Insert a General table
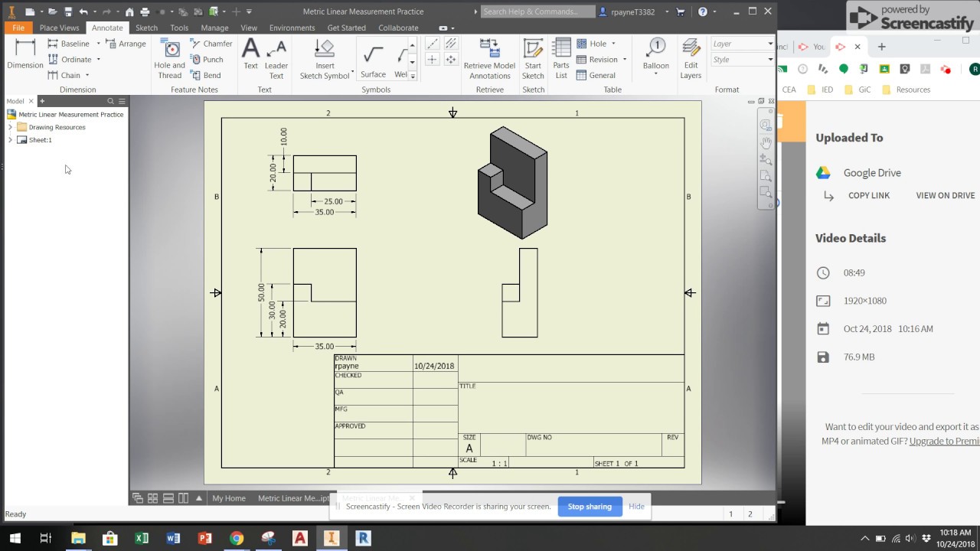 596,75
